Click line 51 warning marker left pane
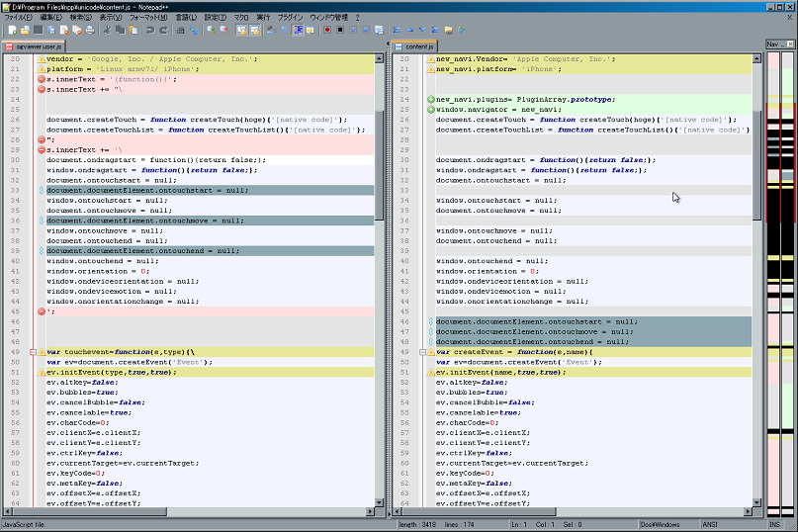The height and width of the screenshot is (532, 798). (x=42, y=372)
